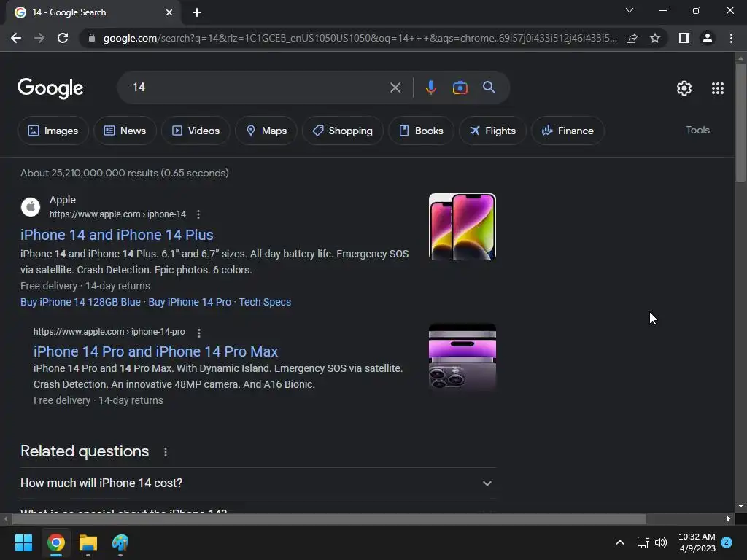747x560 pixels.
Task: Open volume control tray icon
Action: click(661, 542)
